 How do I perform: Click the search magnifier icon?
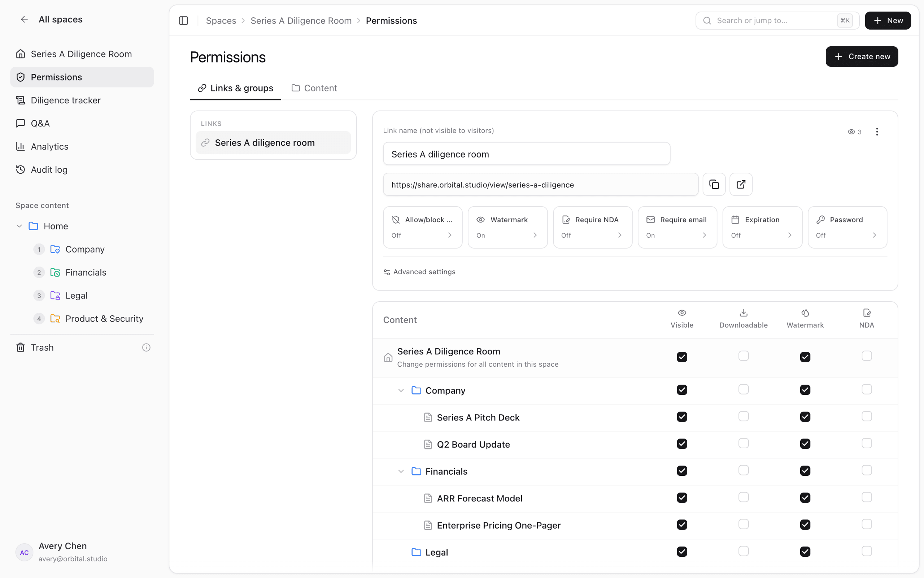707,21
